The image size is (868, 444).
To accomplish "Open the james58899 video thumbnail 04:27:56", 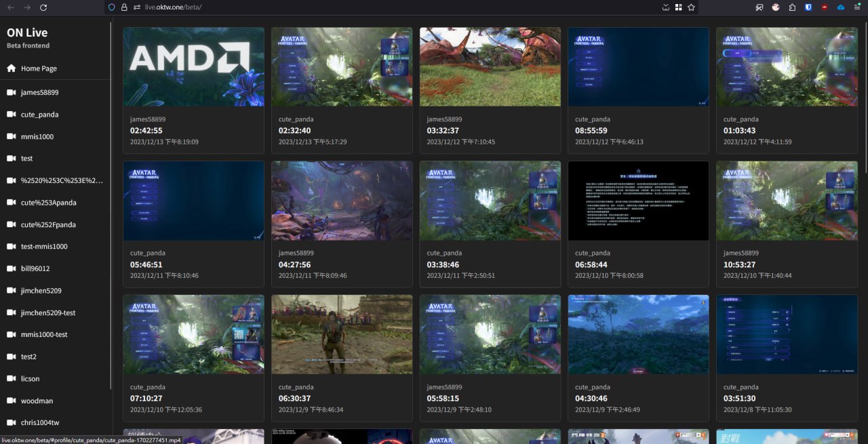I will pyautogui.click(x=342, y=201).
